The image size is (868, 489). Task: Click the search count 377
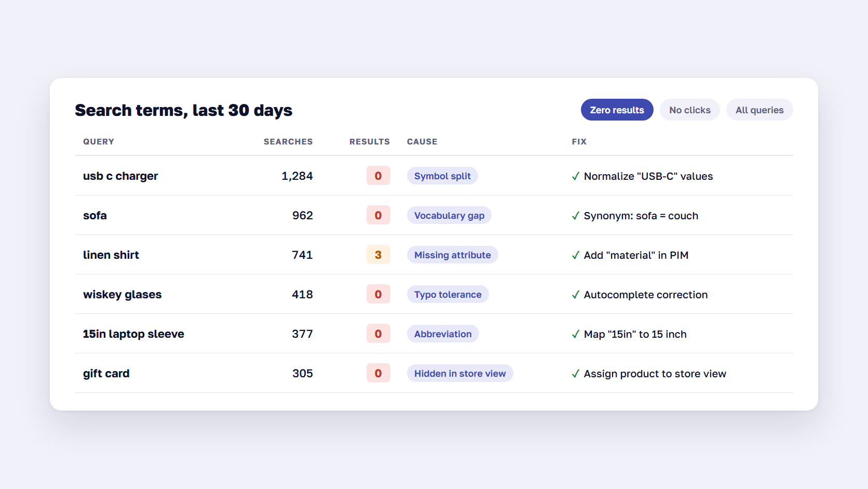(302, 334)
